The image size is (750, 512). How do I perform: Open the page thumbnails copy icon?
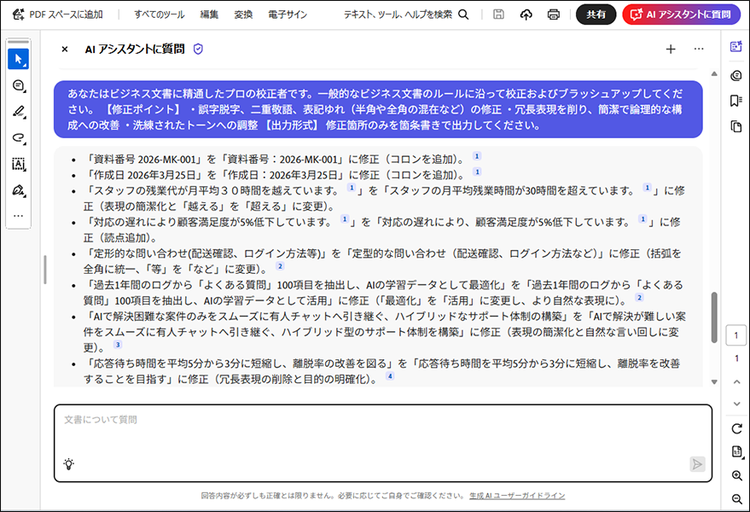pyautogui.click(x=736, y=126)
